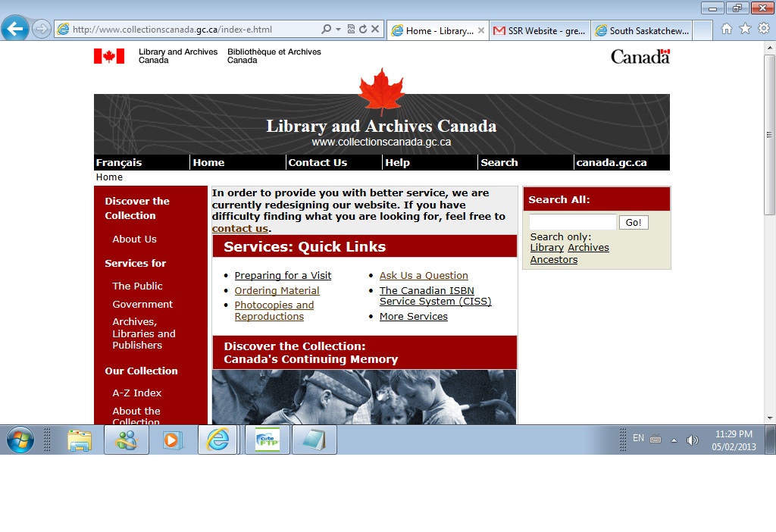The height and width of the screenshot is (532, 776).
Task: Stop page loading with the X icon
Action: coord(374,29)
